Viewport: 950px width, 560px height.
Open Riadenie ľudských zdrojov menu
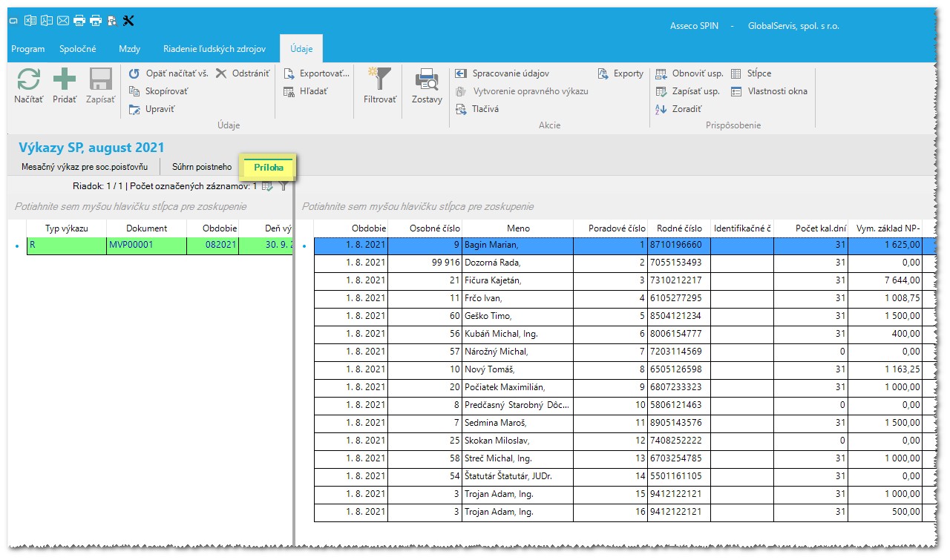pos(214,49)
